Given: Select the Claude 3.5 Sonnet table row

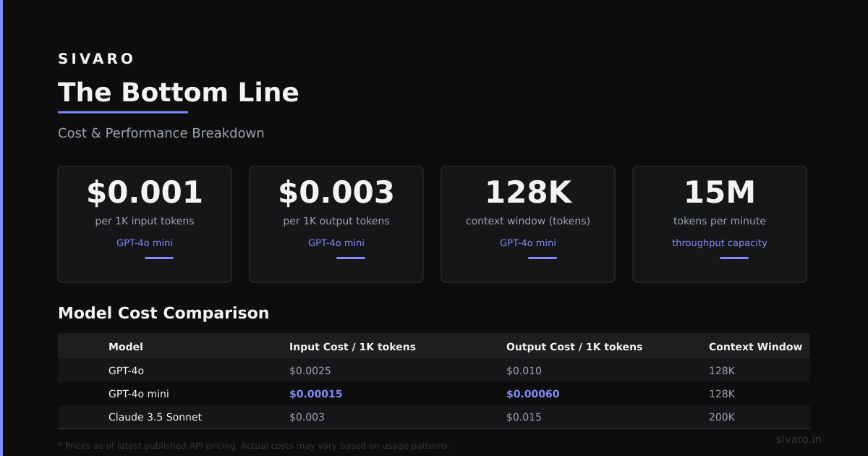Looking at the screenshot, I should tap(434, 417).
